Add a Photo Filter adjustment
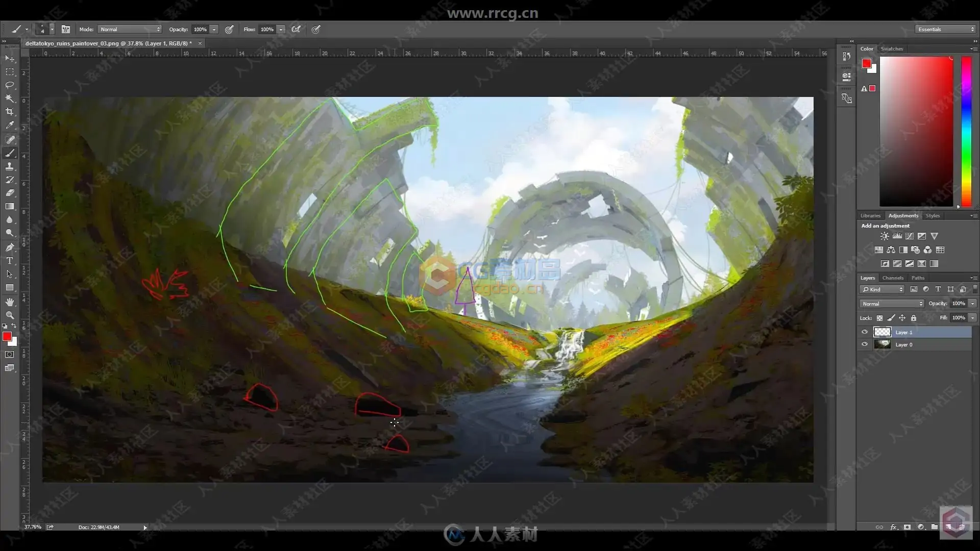This screenshot has height=551, width=980. (915, 250)
